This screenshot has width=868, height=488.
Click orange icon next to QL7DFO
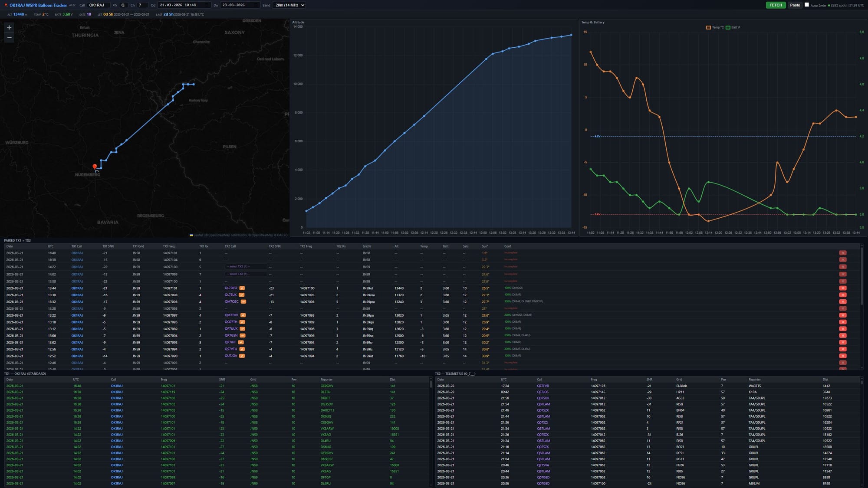pos(242,288)
